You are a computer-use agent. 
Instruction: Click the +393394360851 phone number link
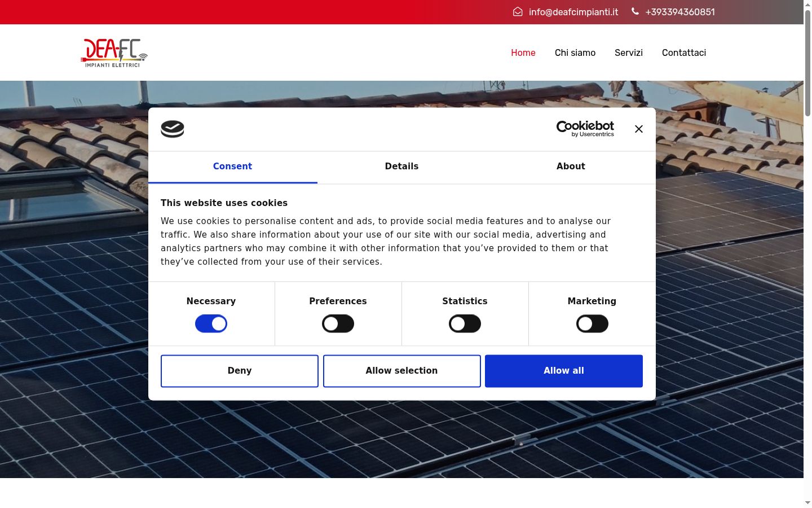click(680, 12)
